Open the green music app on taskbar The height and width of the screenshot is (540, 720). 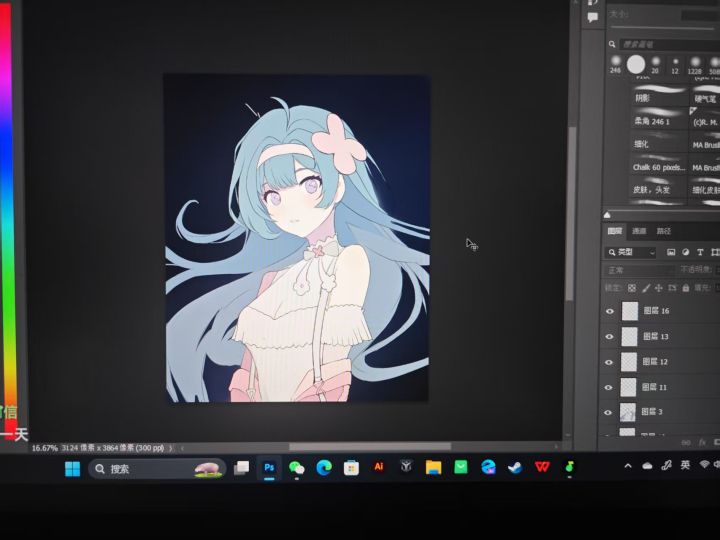click(570, 467)
